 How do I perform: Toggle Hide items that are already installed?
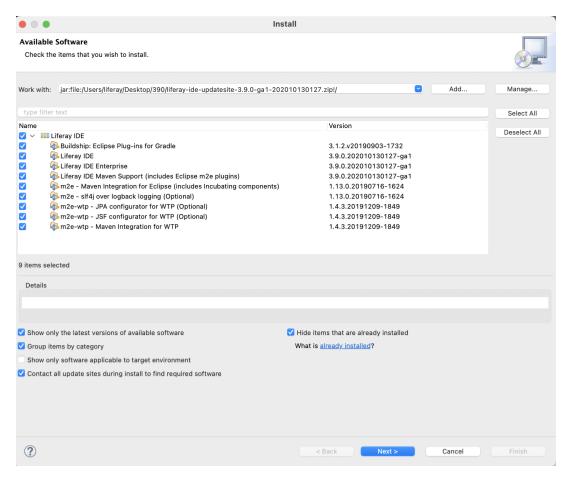[291, 332]
